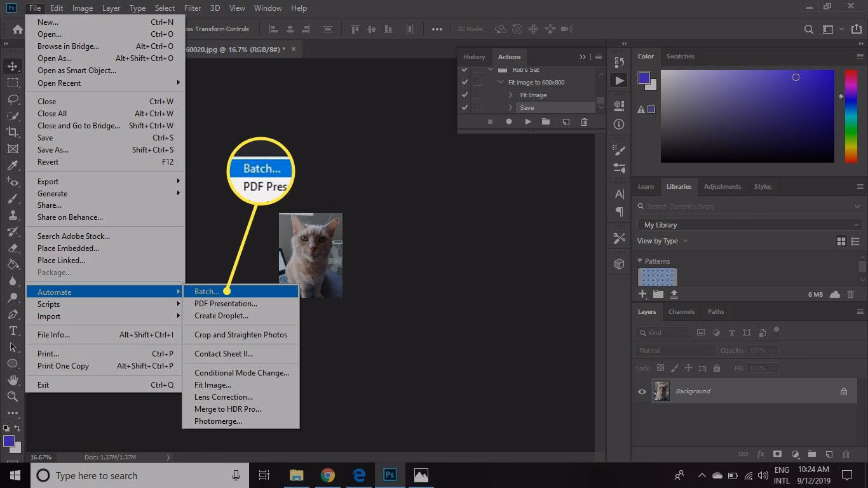Screen dimensions: 868x488
Task: Open the View by Type dropdown
Action: tap(662, 241)
